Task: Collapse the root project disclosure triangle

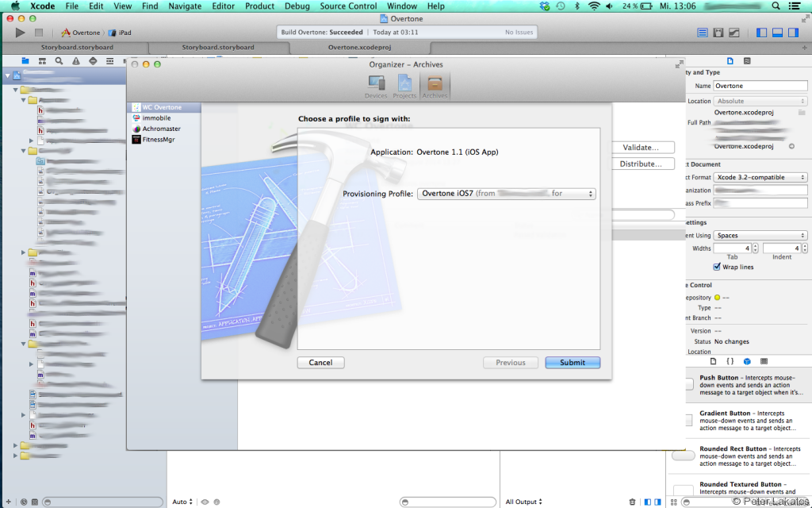Action: [x=8, y=75]
